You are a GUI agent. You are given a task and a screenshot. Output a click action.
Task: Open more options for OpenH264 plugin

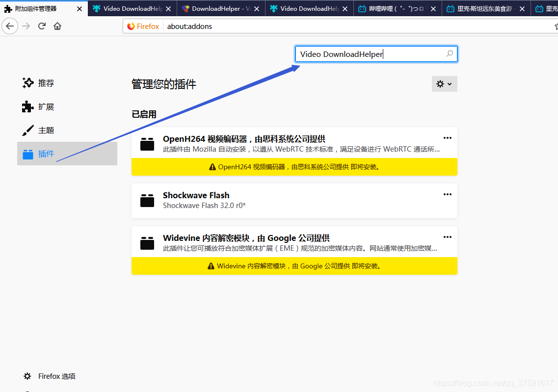447,138
